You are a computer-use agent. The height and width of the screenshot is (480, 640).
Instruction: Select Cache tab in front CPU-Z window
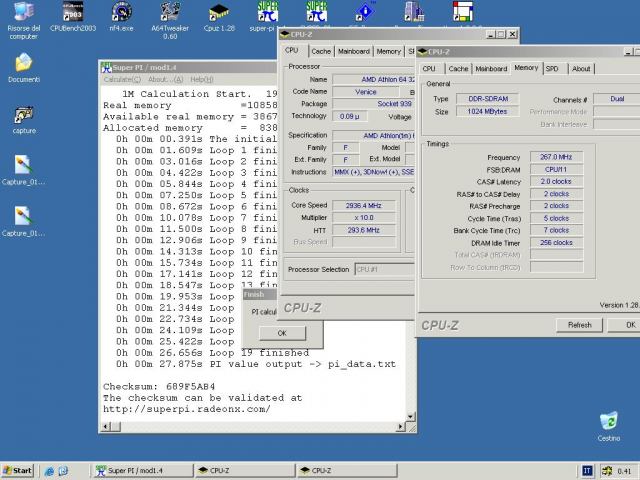tap(458, 69)
